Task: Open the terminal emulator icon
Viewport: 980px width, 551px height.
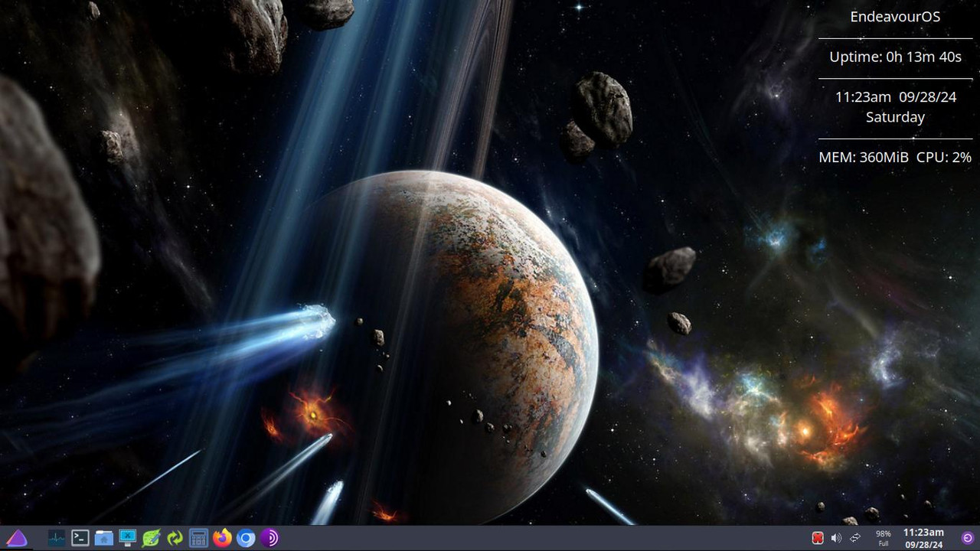Action: coord(80,538)
